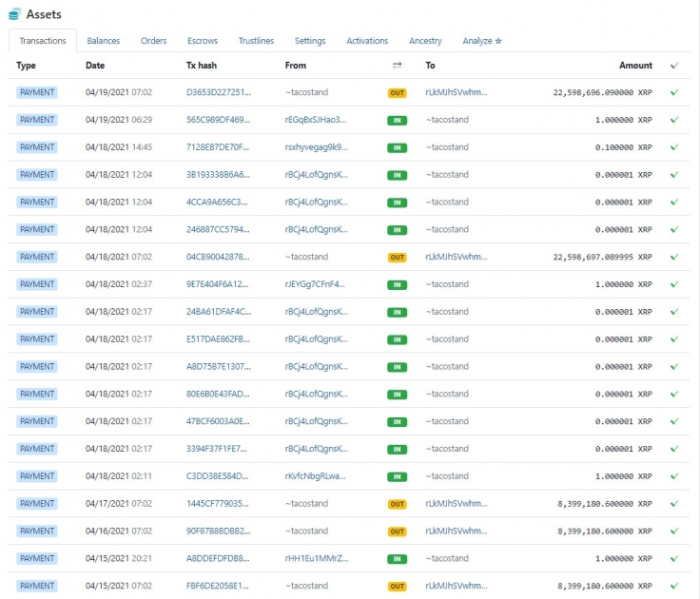The image size is (700, 599).
Task: Click the direction arrows column header icon
Action: pyautogui.click(x=397, y=66)
